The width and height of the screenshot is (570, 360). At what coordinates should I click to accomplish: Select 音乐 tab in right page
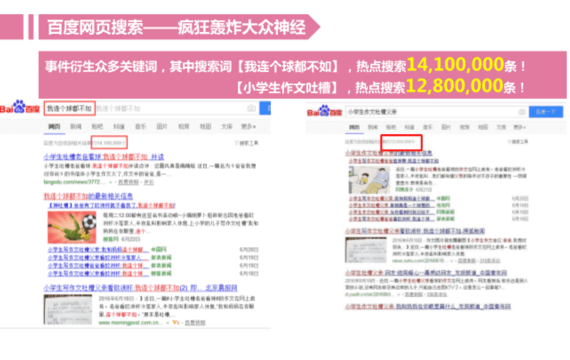428,127
